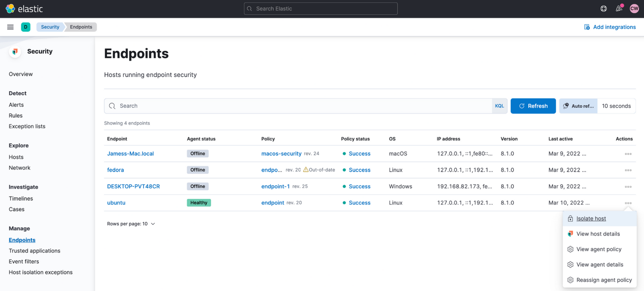Select View agent details menu entry
Screen dimensions: 644x291
click(599, 265)
